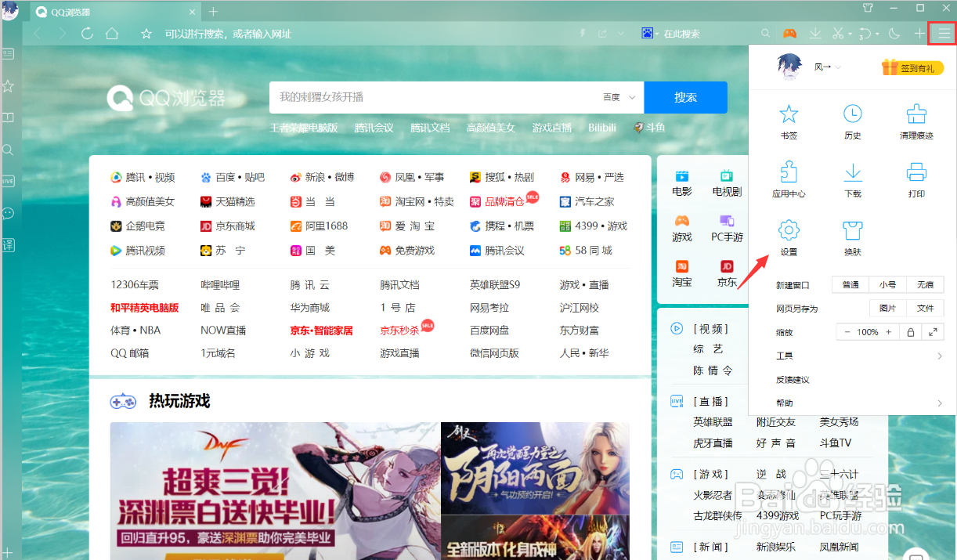This screenshot has height=560, width=957.
Task: Open the sidebar LIVE icon
Action: point(8,180)
